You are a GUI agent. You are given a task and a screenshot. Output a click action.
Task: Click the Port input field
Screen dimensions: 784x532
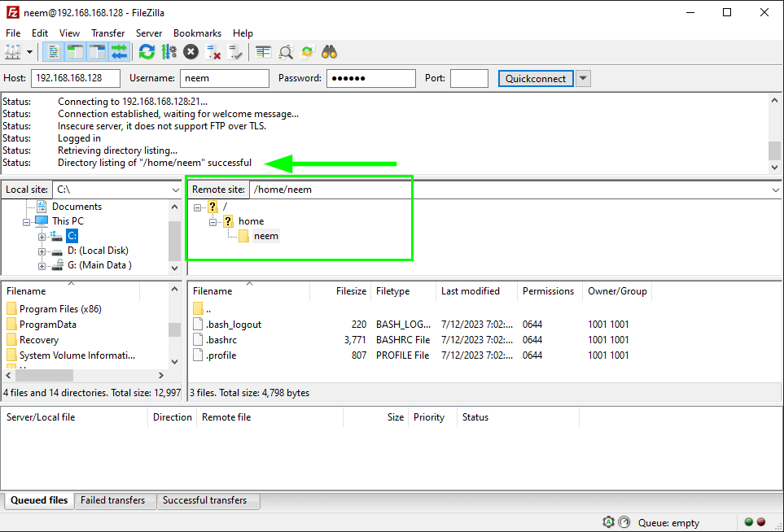[x=469, y=78]
